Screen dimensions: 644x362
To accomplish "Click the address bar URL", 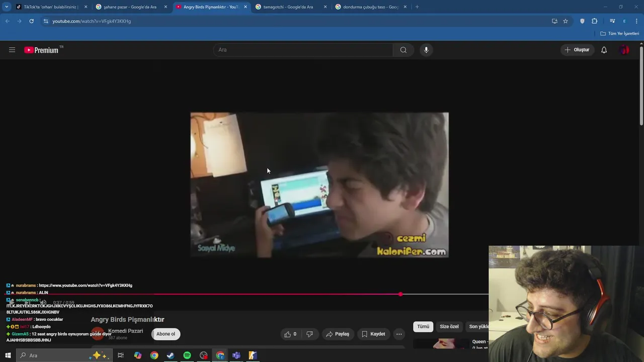I will [x=92, y=21].
